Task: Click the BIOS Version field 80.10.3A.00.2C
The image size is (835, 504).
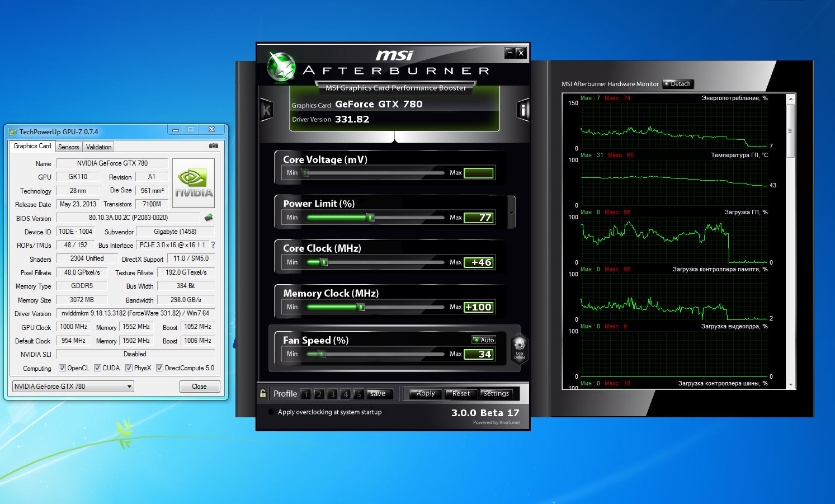Action: [x=128, y=218]
